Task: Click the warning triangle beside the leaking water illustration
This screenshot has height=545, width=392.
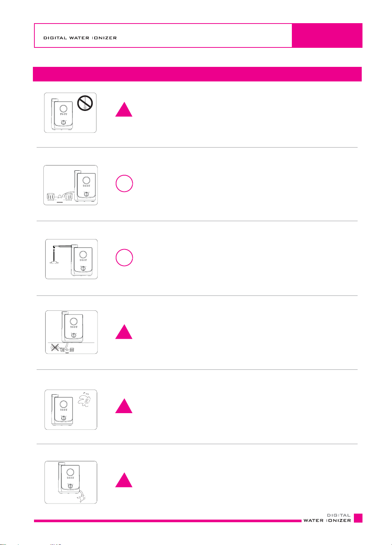Action: pyautogui.click(x=124, y=480)
